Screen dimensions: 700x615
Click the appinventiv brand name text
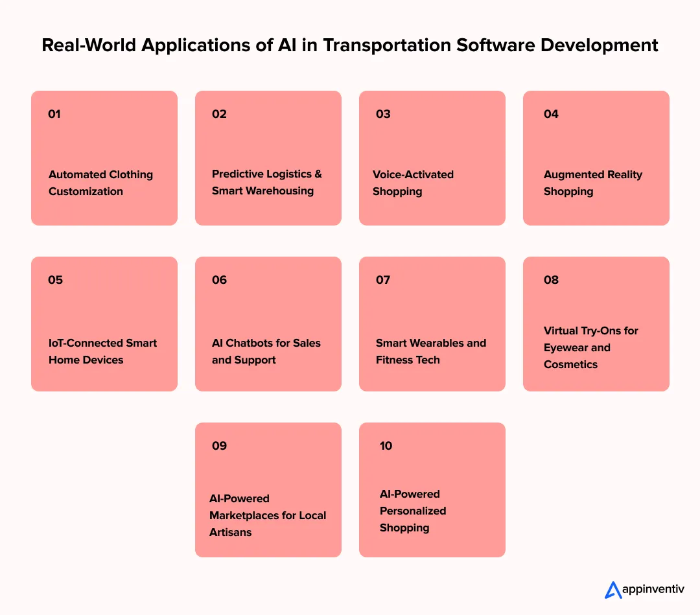[x=653, y=590]
